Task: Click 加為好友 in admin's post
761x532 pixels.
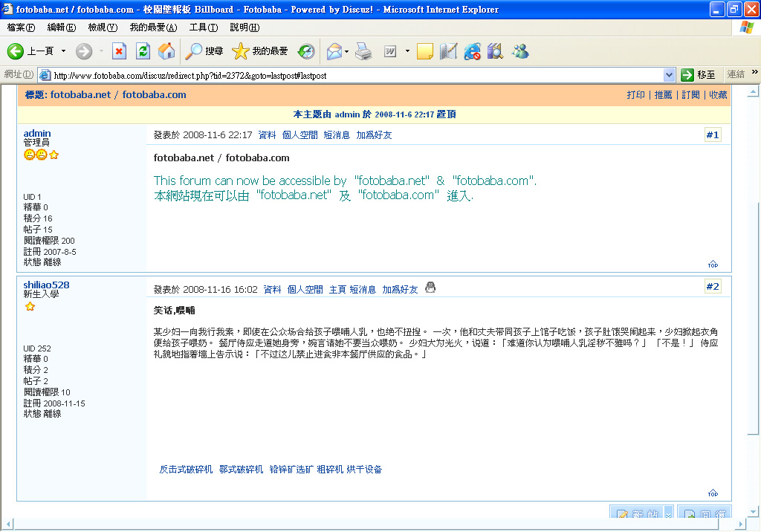Action: pos(374,135)
